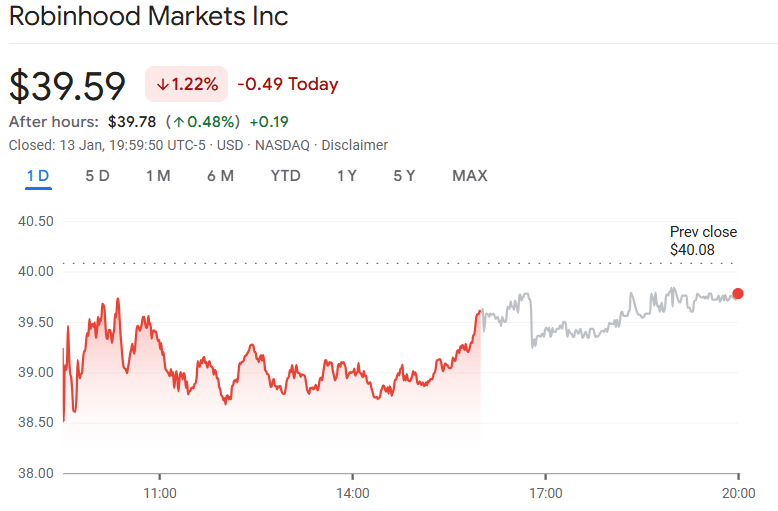The image size is (778, 511).
Task: Switch to the 5 D chart range
Action: [97, 176]
